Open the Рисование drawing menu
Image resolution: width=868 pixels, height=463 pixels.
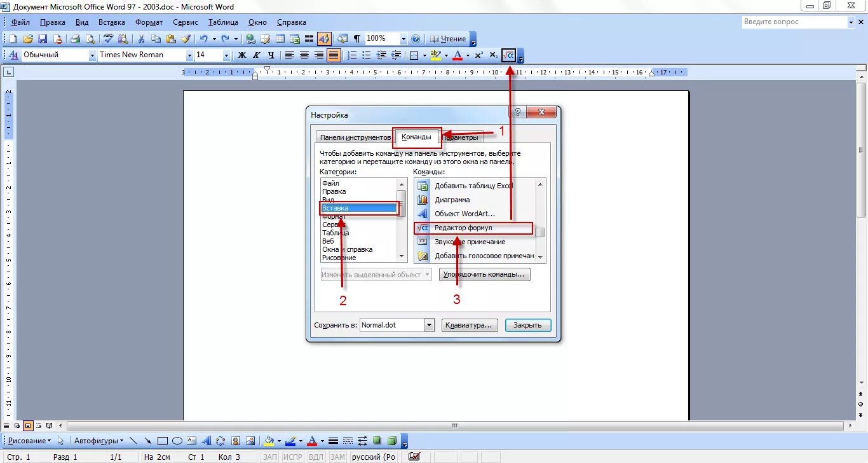point(29,441)
